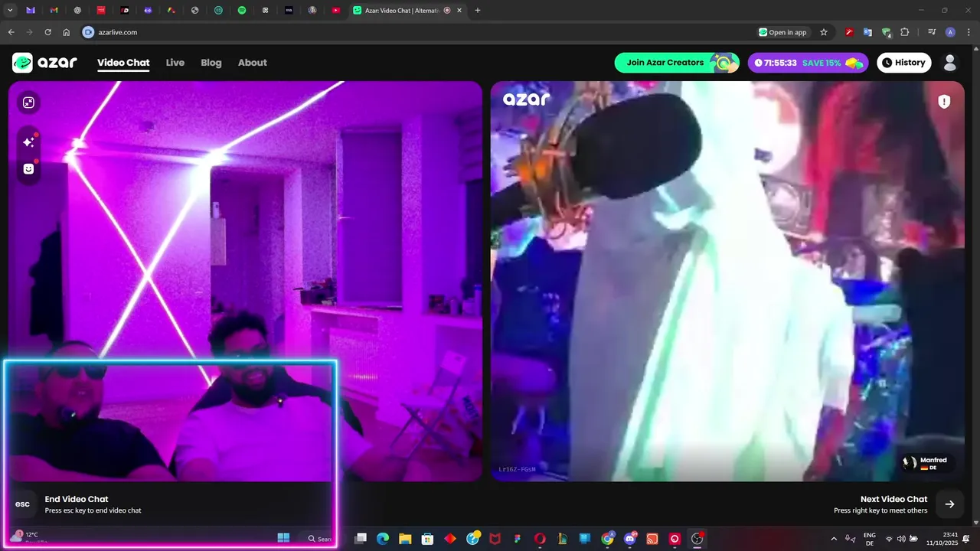Show hidden tray icons chevron

tap(834, 539)
